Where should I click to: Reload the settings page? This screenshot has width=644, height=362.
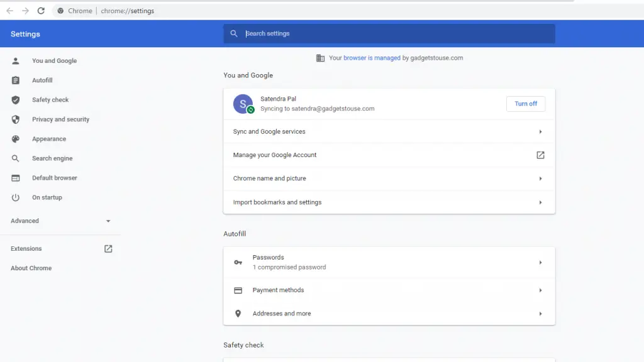[41, 11]
